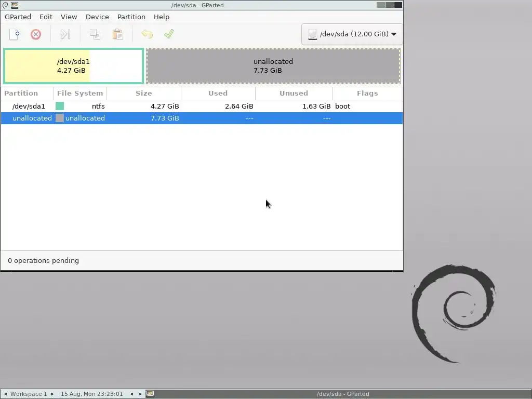Click the Size column header

[x=144, y=94]
